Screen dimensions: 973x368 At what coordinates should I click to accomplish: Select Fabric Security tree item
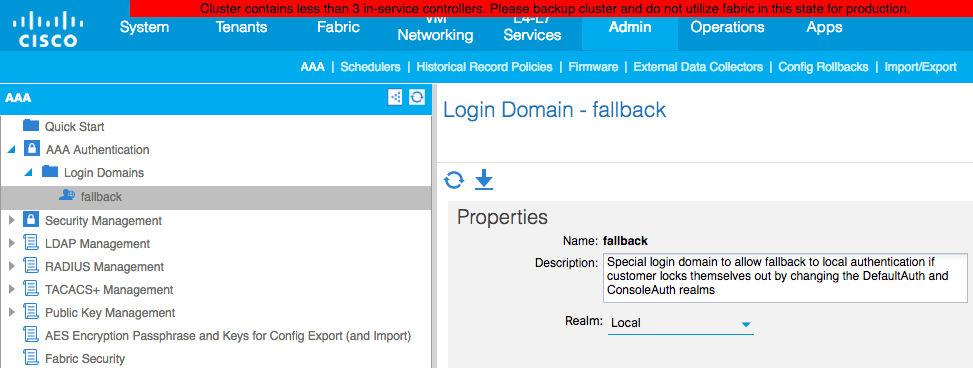(85, 359)
